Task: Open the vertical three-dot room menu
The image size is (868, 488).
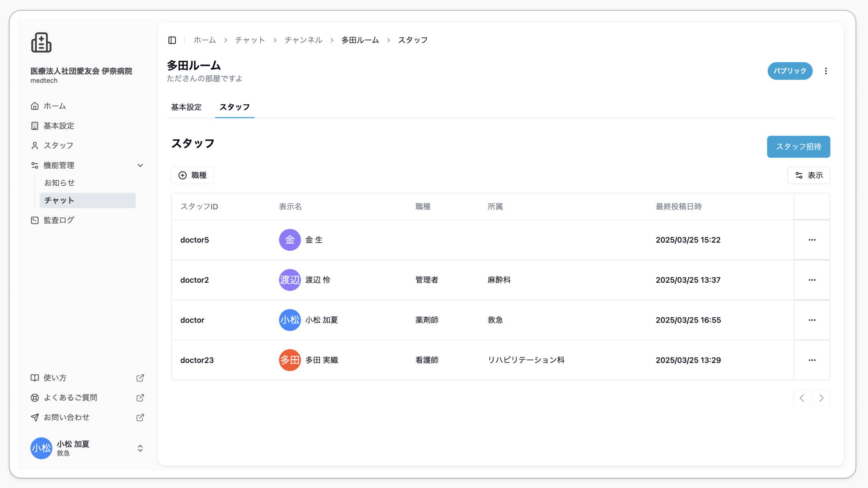Action: pos(826,71)
